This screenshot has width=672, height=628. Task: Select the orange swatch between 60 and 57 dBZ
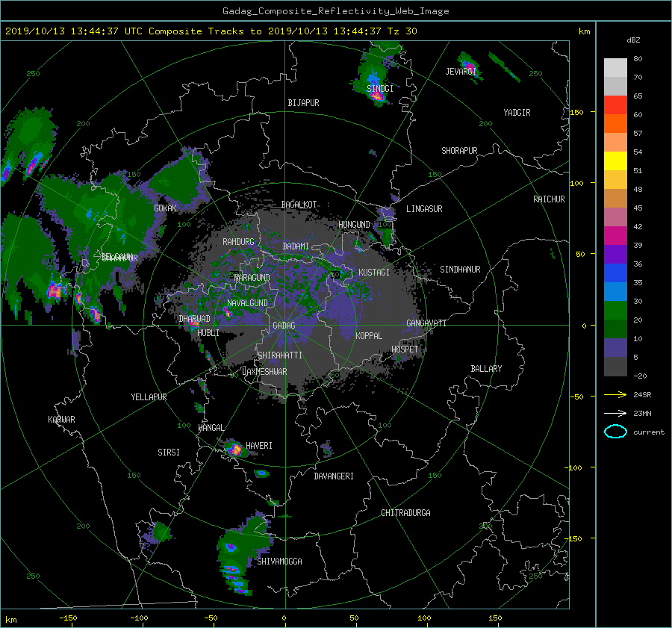coord(615,124)
